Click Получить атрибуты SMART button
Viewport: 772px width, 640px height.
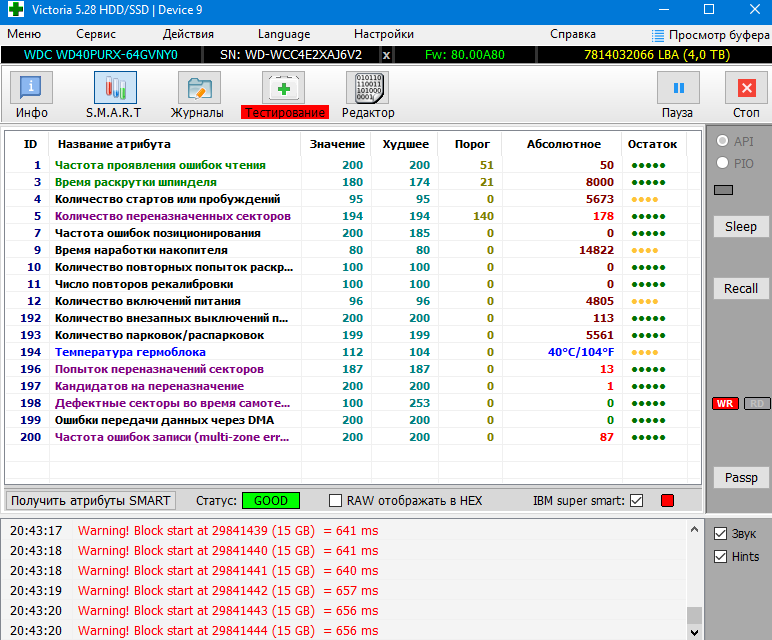tap(91, 501)
